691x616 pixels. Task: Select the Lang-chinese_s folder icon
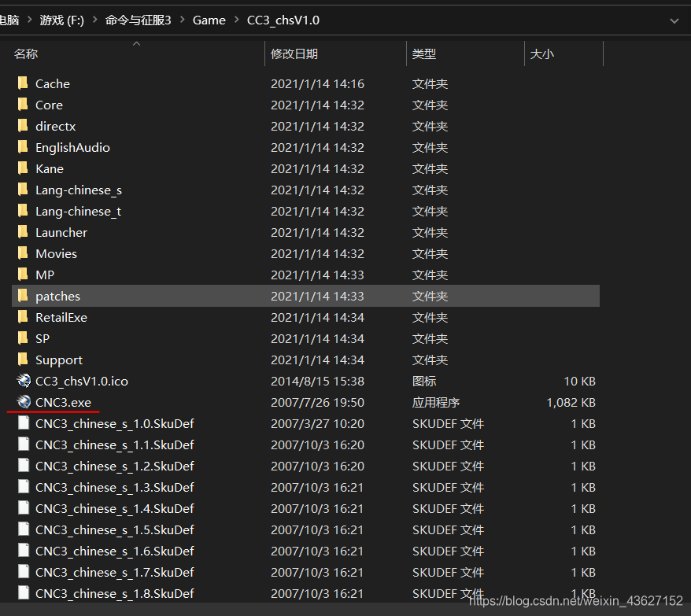coord(23,190)
